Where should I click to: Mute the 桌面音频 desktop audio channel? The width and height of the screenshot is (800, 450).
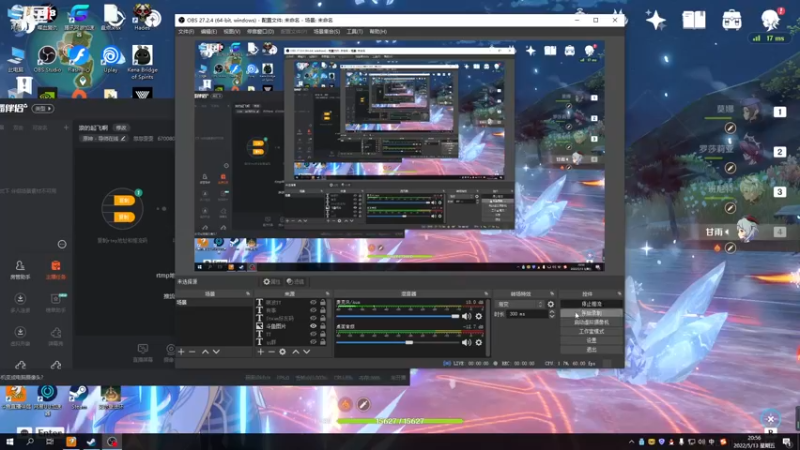point(467,342)
